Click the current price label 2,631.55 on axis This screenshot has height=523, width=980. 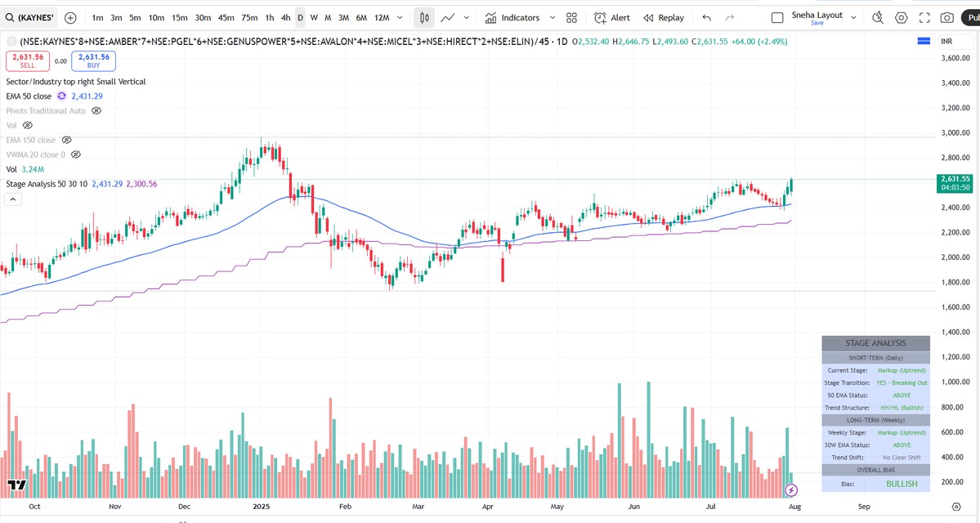(x=955, y=179)
